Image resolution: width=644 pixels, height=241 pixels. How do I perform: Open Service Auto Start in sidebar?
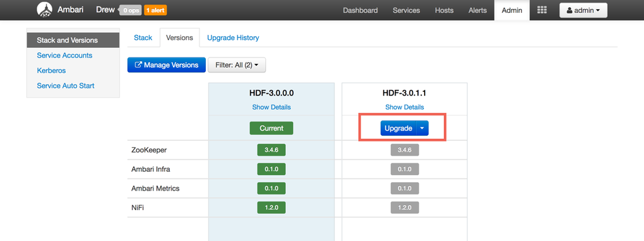pyautogui.click(x=66, y=85)
